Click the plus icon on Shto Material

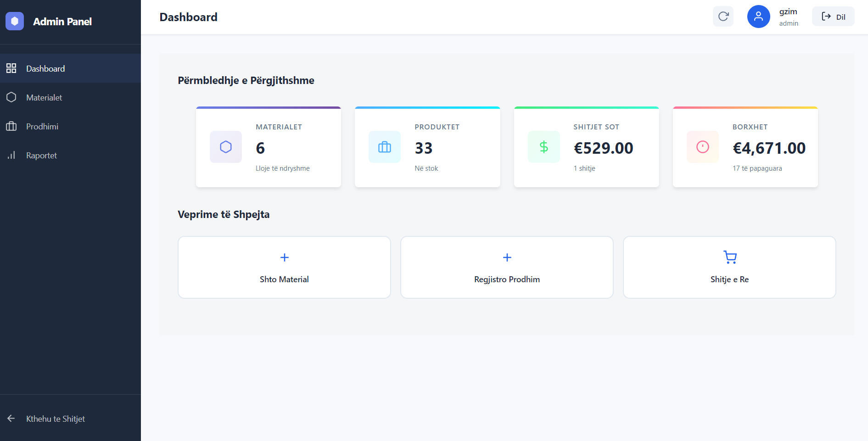point(284,257)
